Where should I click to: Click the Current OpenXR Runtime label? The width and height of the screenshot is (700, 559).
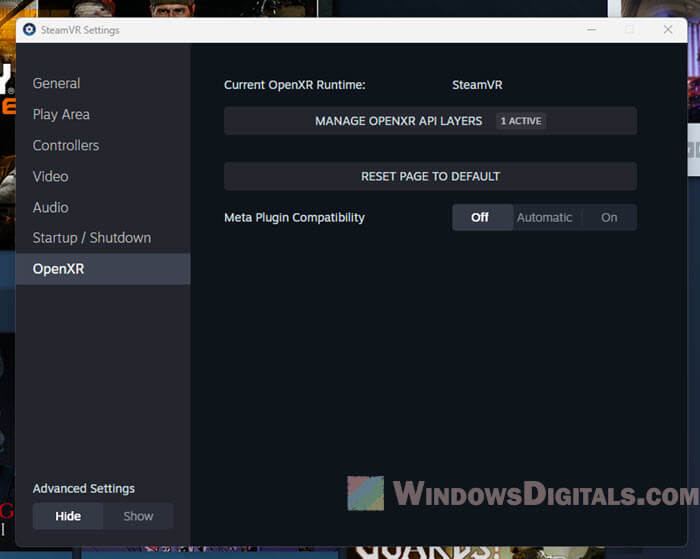pyautogui.click(x=295, y=85)
